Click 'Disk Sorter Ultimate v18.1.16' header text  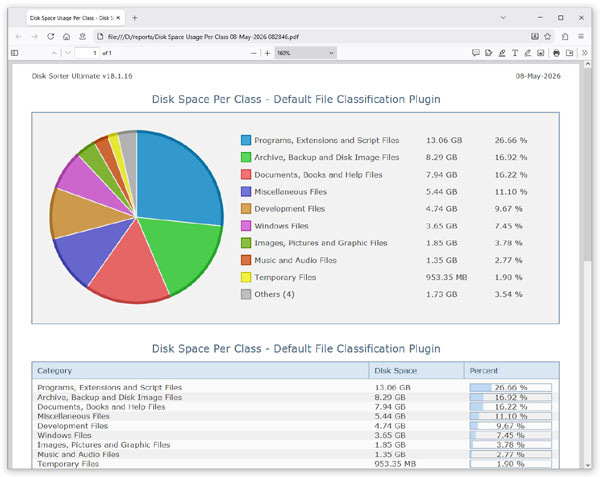click(x=82, y=76)
